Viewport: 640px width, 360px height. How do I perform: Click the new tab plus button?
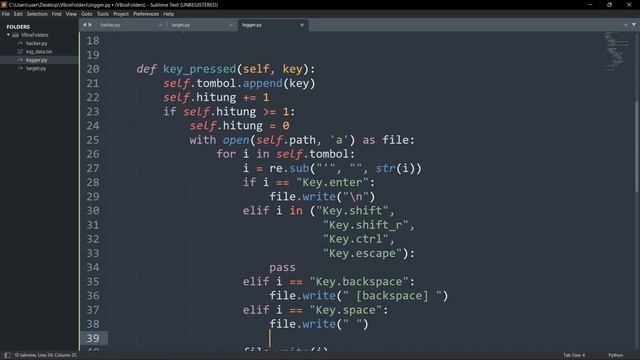pyautogui.click(x=626, y=25)
